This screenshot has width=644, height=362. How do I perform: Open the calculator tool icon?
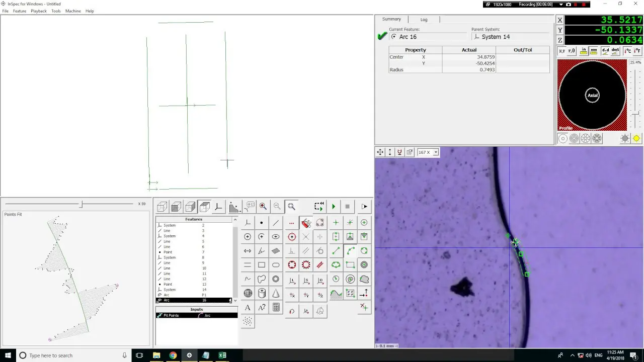276,307
